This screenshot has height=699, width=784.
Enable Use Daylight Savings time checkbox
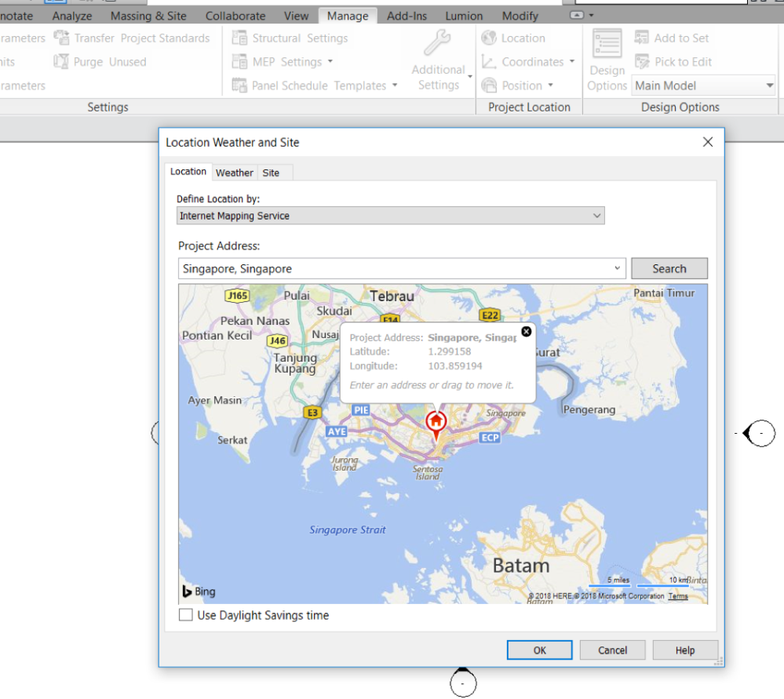tap(186, 615)
